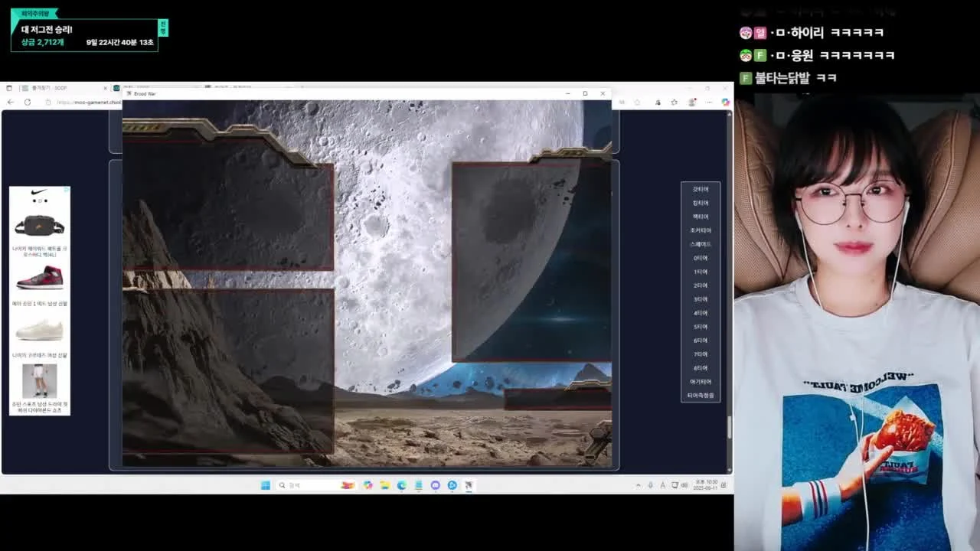Open the Windows Start menu
The width and height of the screenshot is (980, 551).
[265, 485]
